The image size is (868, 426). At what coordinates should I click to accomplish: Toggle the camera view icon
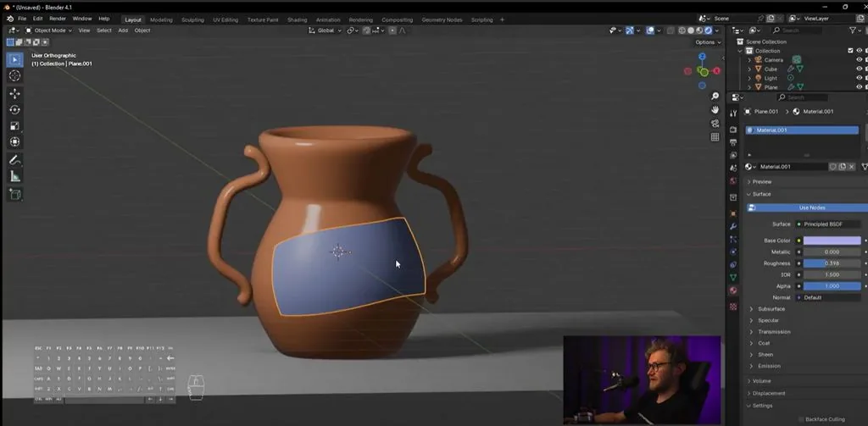[x=715, y=123]
